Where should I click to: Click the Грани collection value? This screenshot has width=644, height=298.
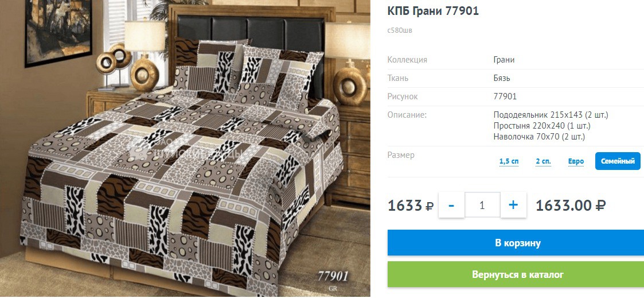(x=504, y=60)
